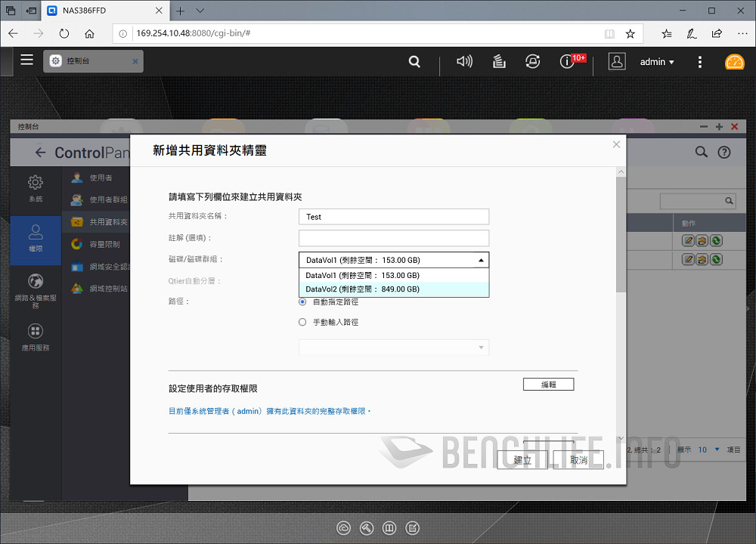Select 自動指定路徑 radio button

pyautogui.click(x=303, y=301)
